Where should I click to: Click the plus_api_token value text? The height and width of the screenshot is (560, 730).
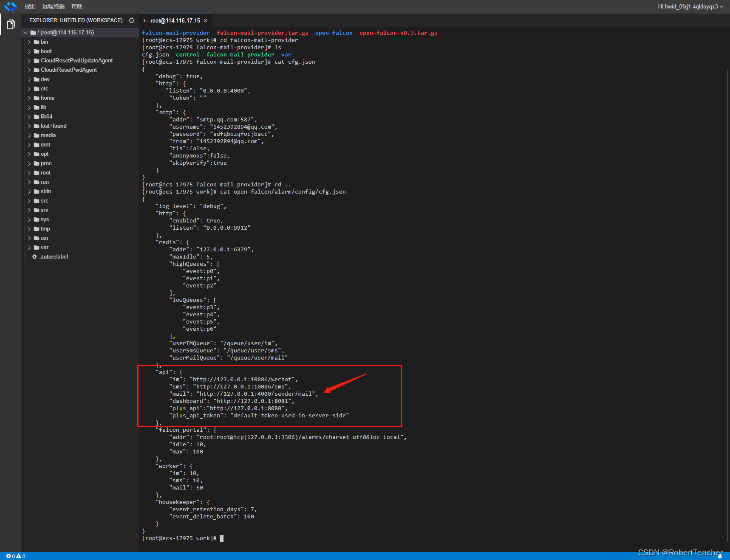pyautogui.click(x=290, y=416)
